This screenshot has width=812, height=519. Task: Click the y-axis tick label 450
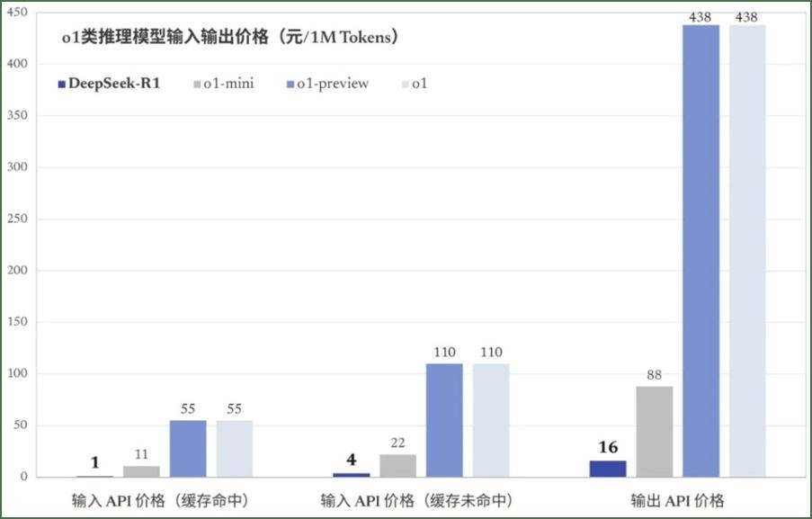tap(17, 12)
